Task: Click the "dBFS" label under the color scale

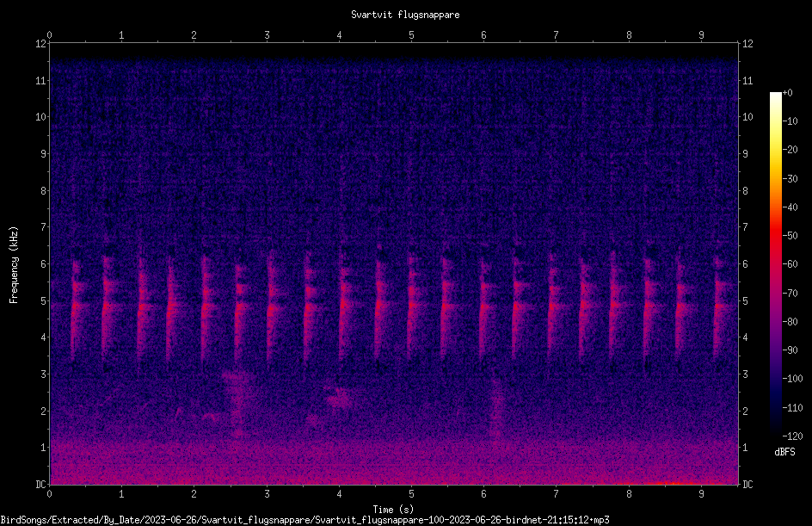Action: [x=784, y=452]
